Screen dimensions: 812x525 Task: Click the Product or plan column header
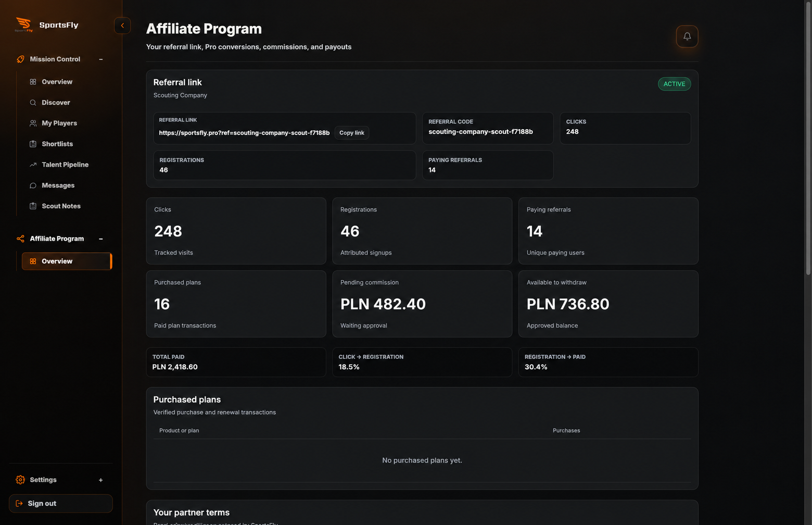[x=179, y=431]
